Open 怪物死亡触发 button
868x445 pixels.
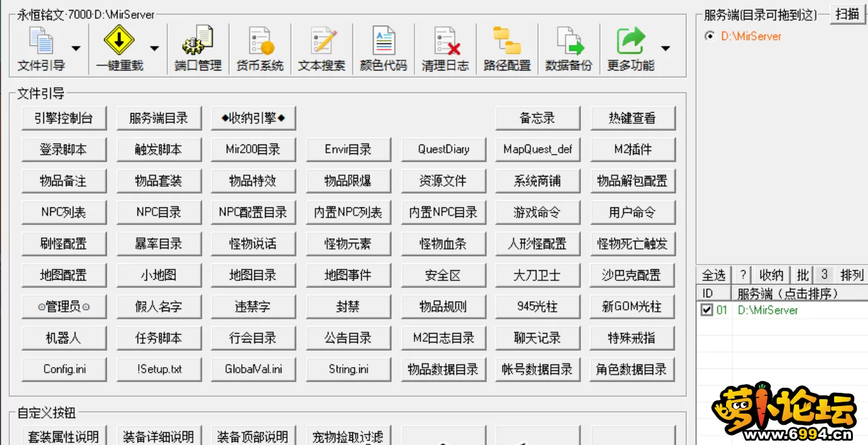[632, 244]
